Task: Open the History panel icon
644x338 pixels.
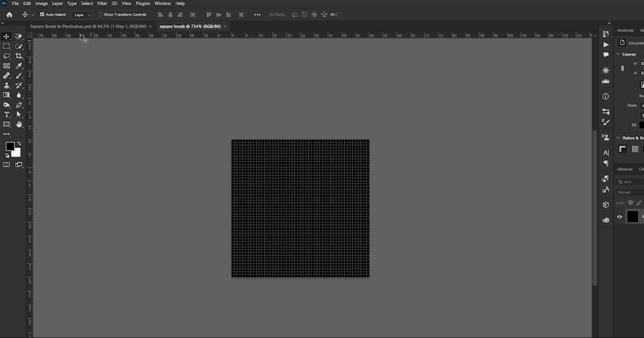Action: point(606,34)
